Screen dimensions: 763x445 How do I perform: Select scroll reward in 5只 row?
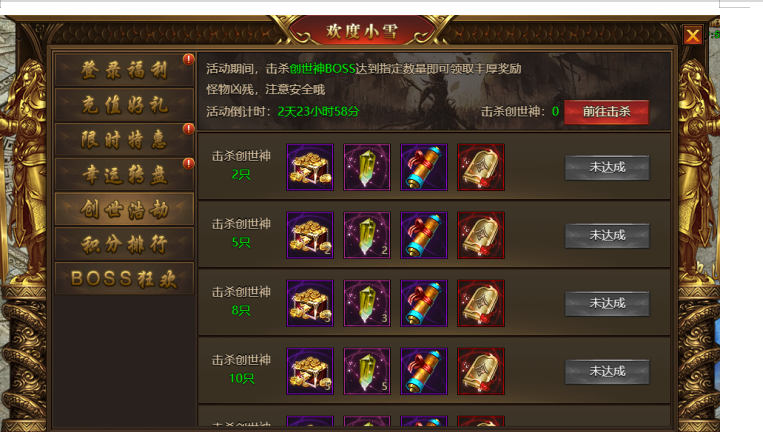coord(424,235)
